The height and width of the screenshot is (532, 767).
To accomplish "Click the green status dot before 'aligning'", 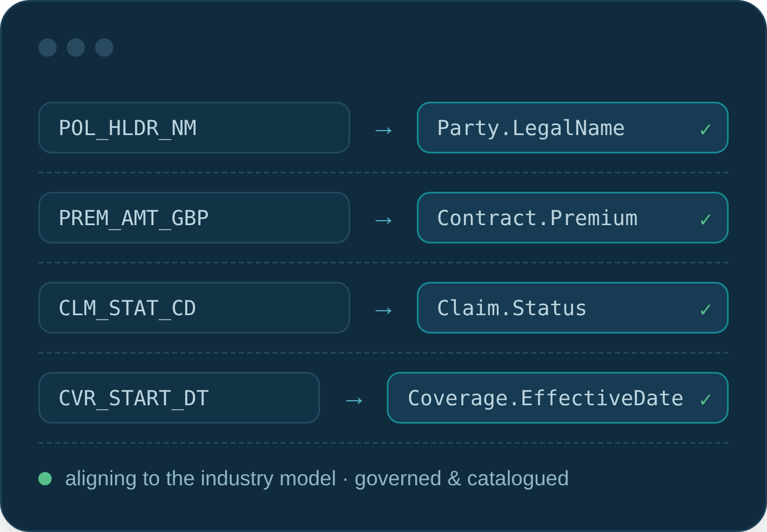I will (x=45, y=479).
